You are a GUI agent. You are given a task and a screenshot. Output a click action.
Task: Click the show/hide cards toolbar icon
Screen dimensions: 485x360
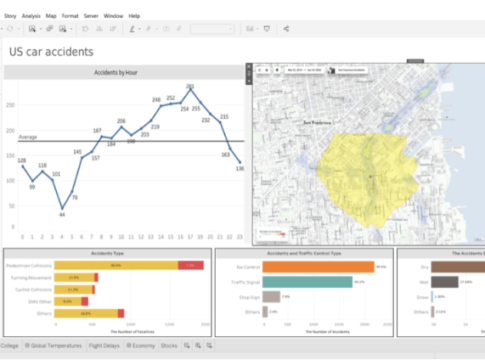(x=250, y=29)
